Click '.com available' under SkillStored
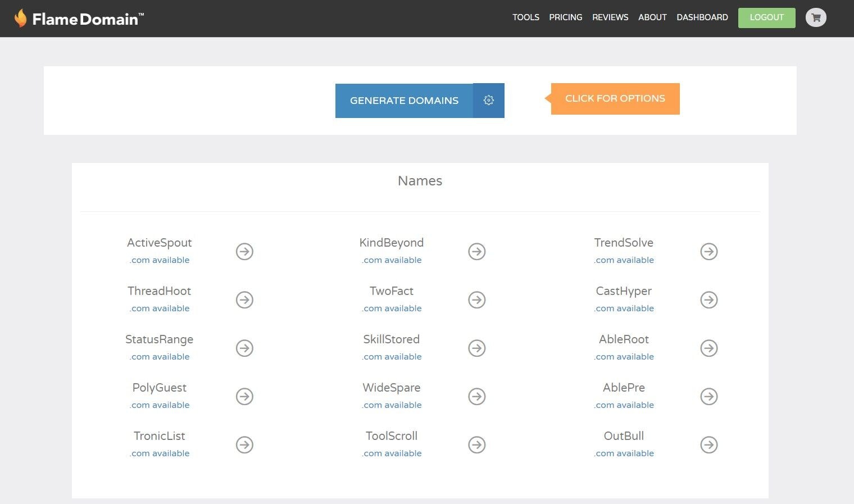The height and width of the screenshot is (504, 854). tap(392, 357)
